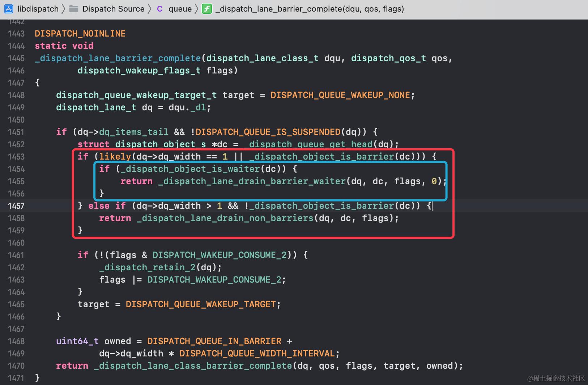The width and height of the screenshot is (588, 385).
Task: Click the dispatch_lane_t type on line 1449
Action: tap(96, 107)
